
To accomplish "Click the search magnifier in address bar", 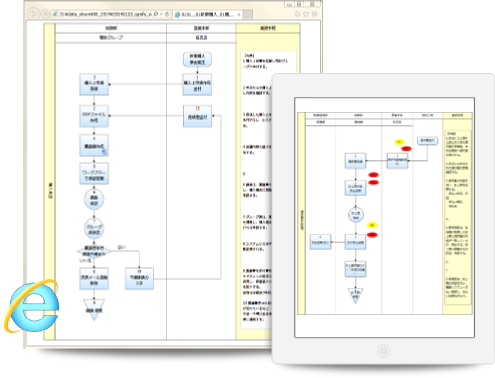I will pos(156,14).
